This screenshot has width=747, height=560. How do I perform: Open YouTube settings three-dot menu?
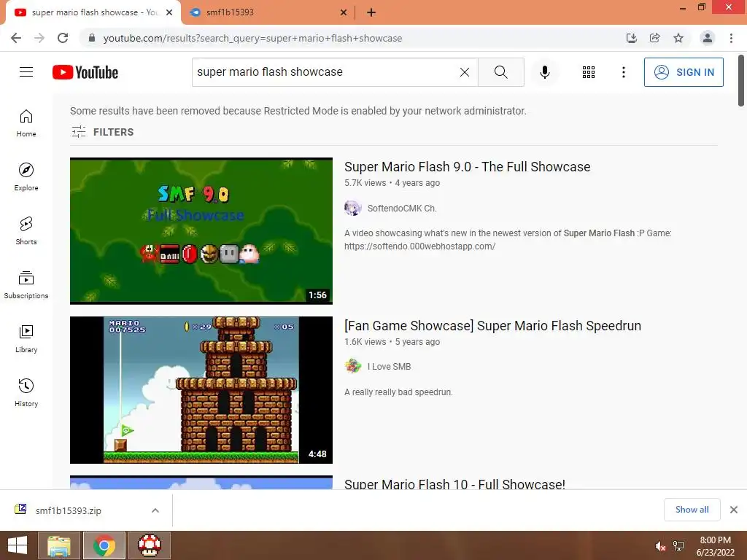[x=623, y=72]
